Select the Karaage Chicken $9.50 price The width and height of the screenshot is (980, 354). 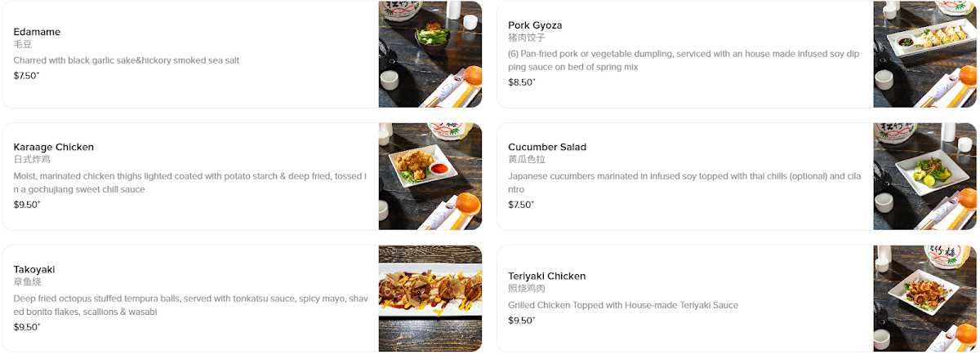click(26, 205)
